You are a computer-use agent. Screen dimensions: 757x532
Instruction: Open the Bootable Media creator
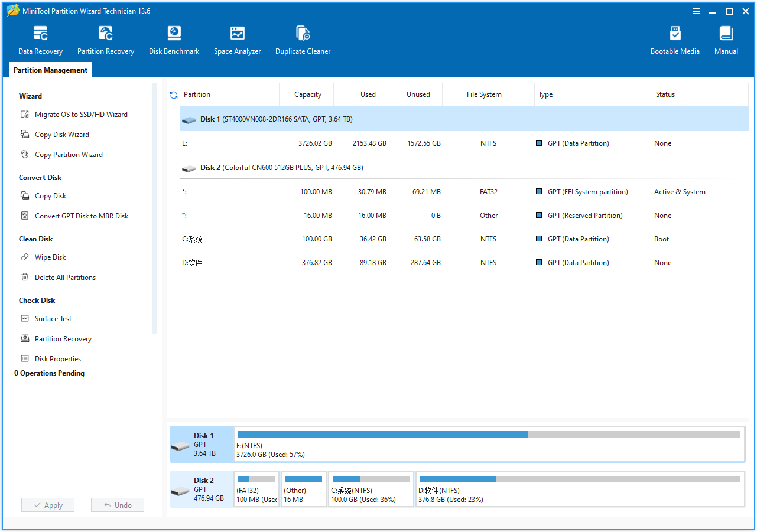click(x=675, y=38)
